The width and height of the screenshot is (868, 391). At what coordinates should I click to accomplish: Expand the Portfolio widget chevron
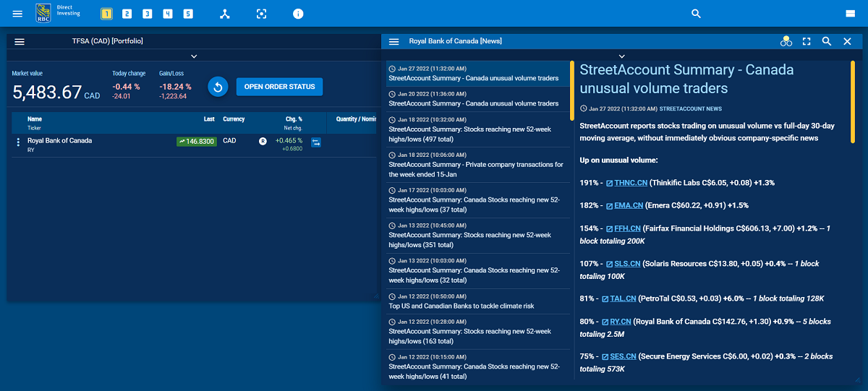pyautogui.click(x=194, y=56)
